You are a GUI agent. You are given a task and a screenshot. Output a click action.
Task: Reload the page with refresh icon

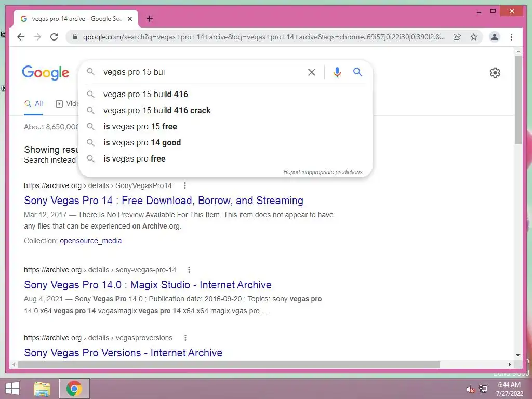[54, 37]
